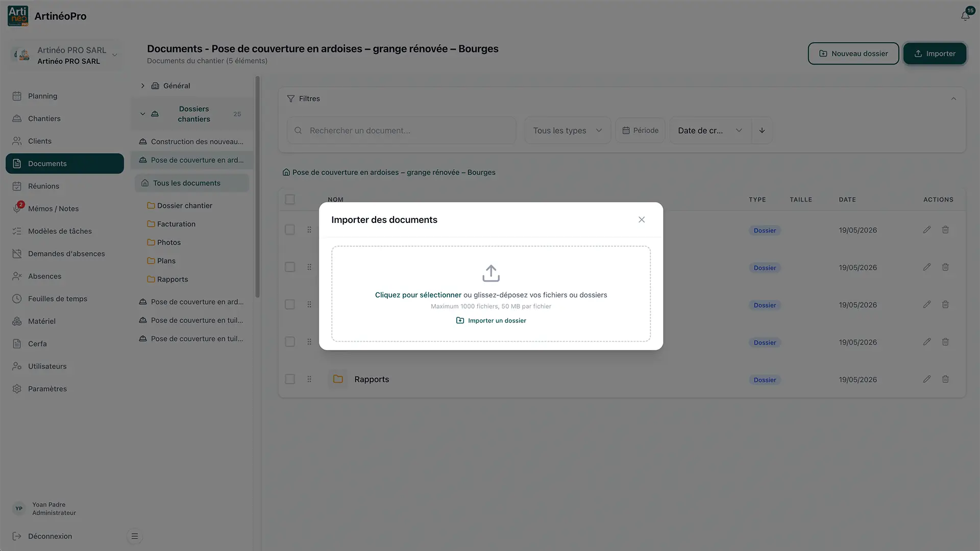Click the Yoan Padre user avatar
The height and width of the screenshot is (551, 980).
click(x=19, y=509)
